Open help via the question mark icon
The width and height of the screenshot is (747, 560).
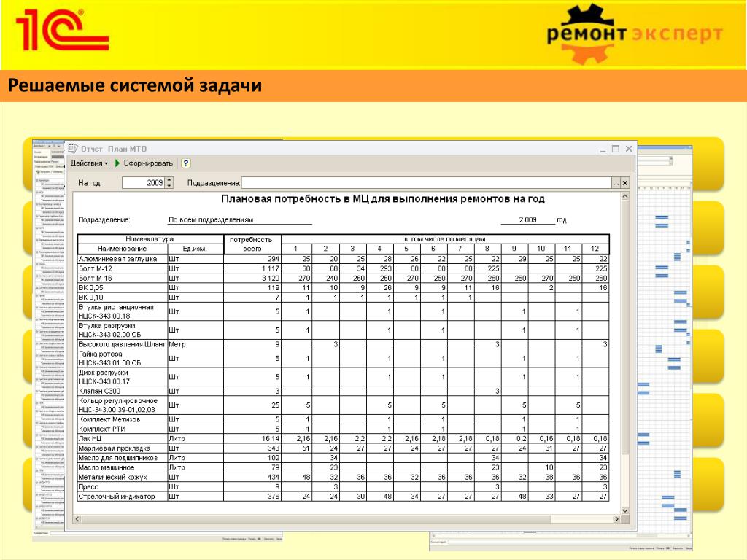click(186, 163)
